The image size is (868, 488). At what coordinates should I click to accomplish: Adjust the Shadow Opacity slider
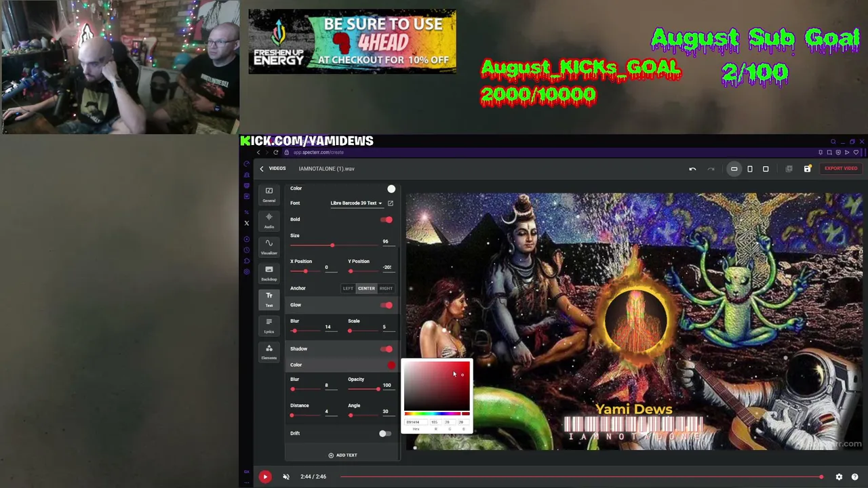pyautogui.click(x=363, y=389)
